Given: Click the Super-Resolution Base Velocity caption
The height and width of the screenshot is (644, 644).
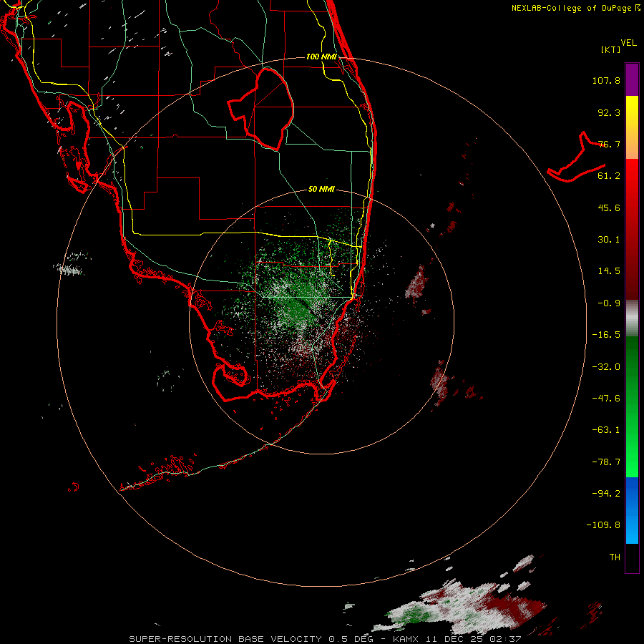Looking at the screenshot, I should pos(325,639).
